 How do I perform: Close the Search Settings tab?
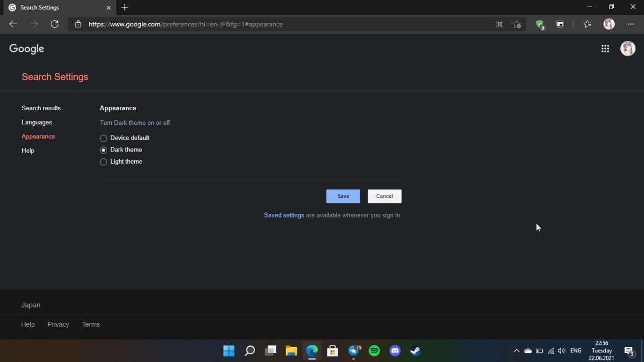(108, 8)
